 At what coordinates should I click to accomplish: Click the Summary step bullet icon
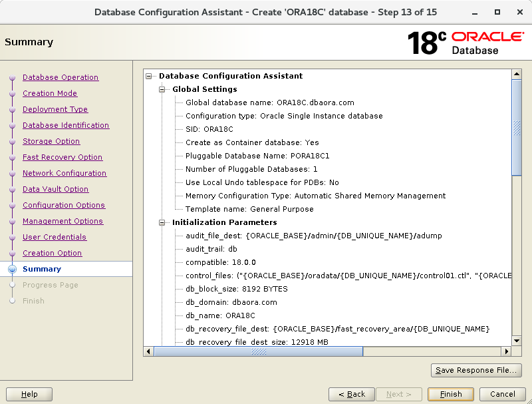12,269
